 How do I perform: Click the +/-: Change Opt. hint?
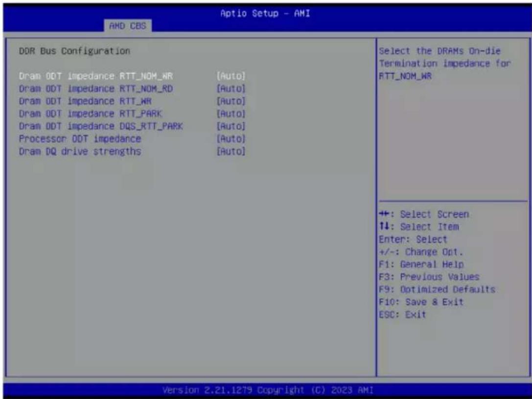coord(421,252)
